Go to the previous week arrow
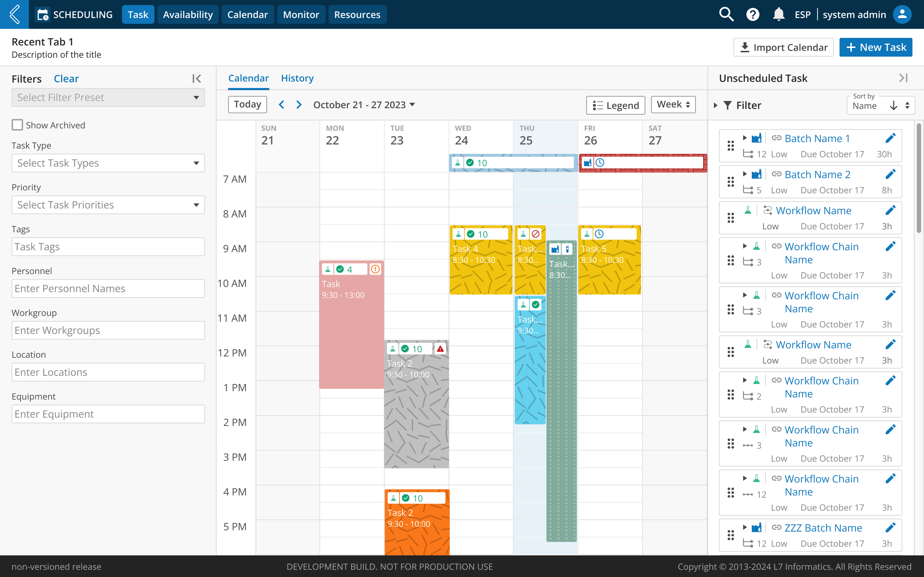The image size is (924, 577). [282, 105]
